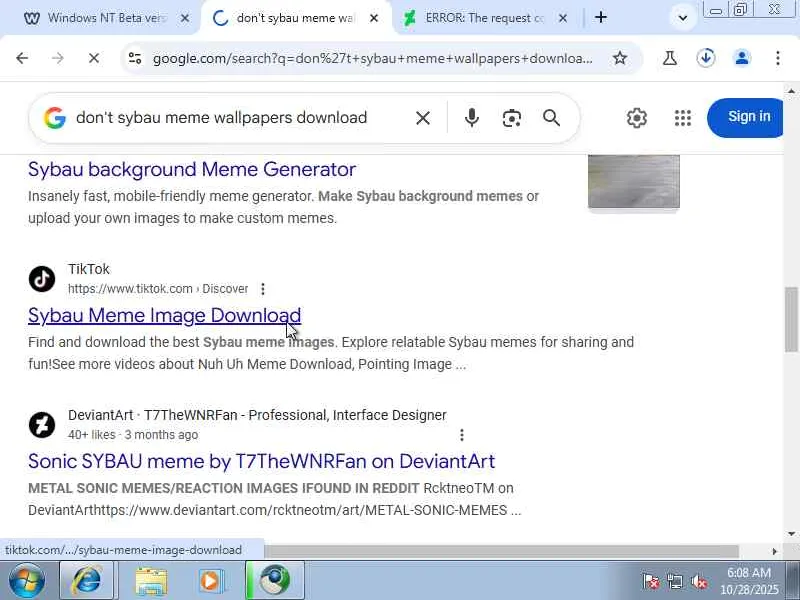Click the browser taskbar button
800x600 pixels.
click(x=276, y=580)
